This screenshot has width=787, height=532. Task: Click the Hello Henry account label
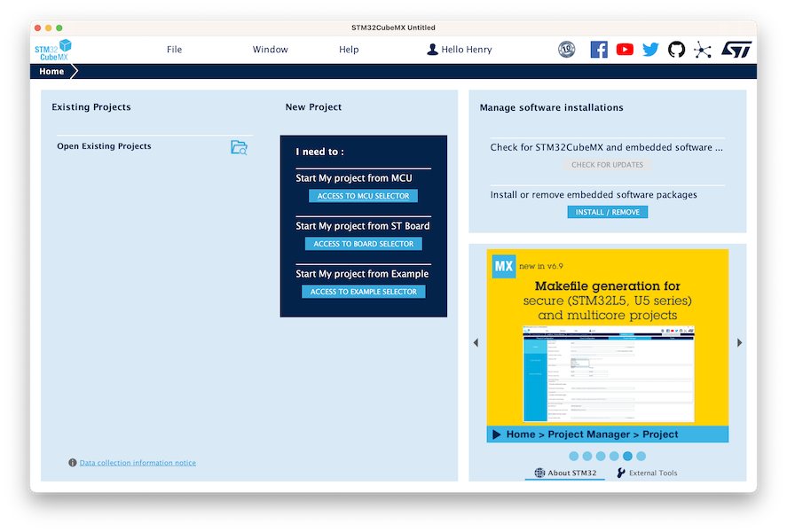coord(467,49)
